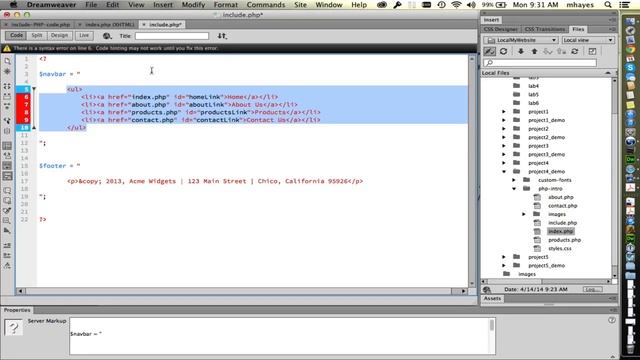Click the Apply Comment icon
Viewport: 640px width, 360px height.
tap(7, 191)
